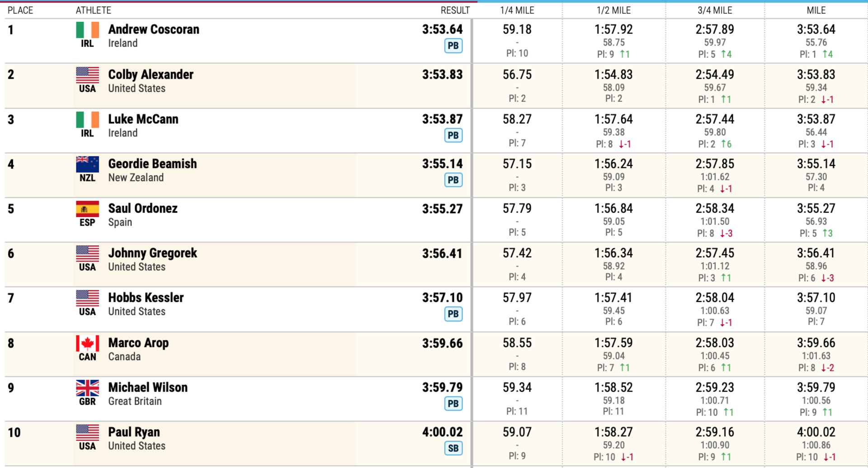Open Marco Arop athlete name link
Image resolution: width=868 pixels, height=468 pixels.
coord(138,343)
